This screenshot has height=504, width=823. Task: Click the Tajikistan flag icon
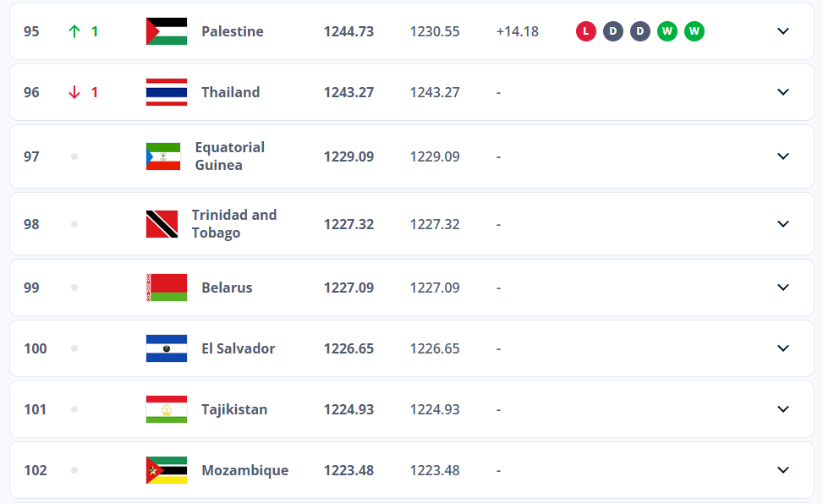click(167, 409)
